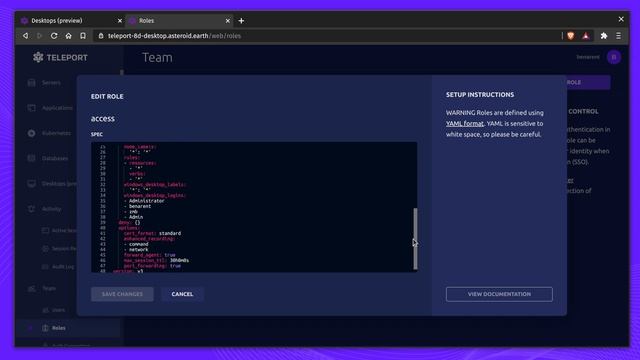The image size is (640, 360).
Task: Open Servers in the sidebar
Action: point(51,83)
